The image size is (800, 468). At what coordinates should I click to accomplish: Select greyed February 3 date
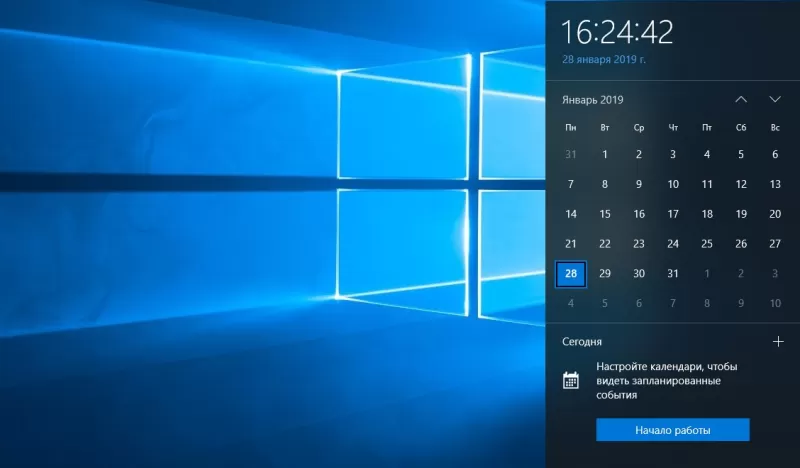pyautogui.click(x=775, y=274)
